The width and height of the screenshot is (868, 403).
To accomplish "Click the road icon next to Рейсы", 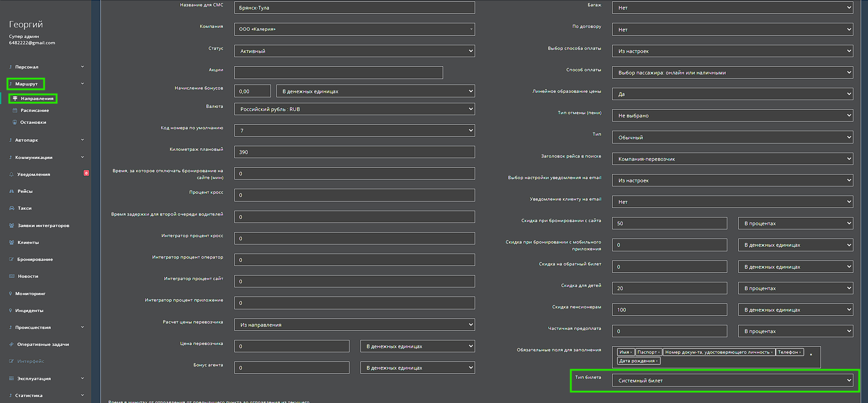I will tap(11, 191).
